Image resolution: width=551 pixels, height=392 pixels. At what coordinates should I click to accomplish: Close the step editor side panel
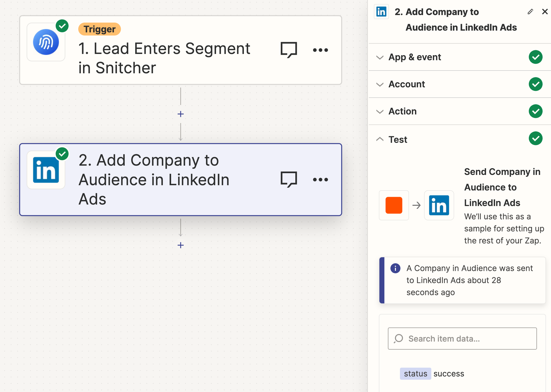coord(545,12)
